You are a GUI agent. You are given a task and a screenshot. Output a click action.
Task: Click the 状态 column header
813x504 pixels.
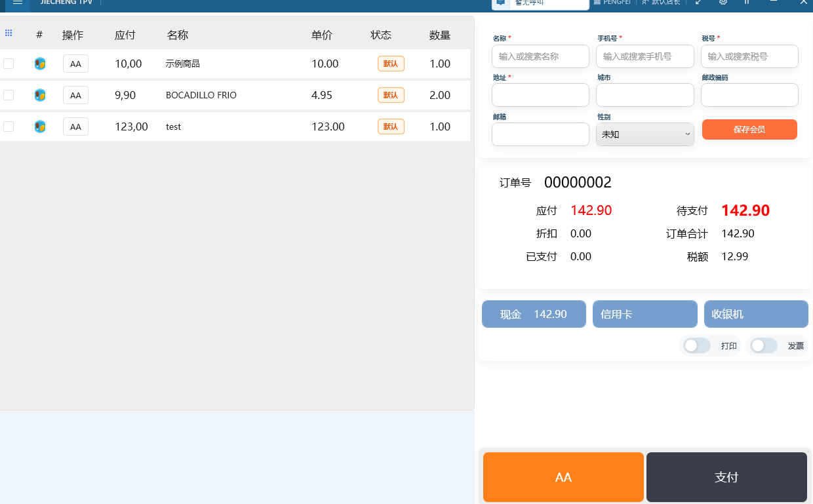pos(381,35)
